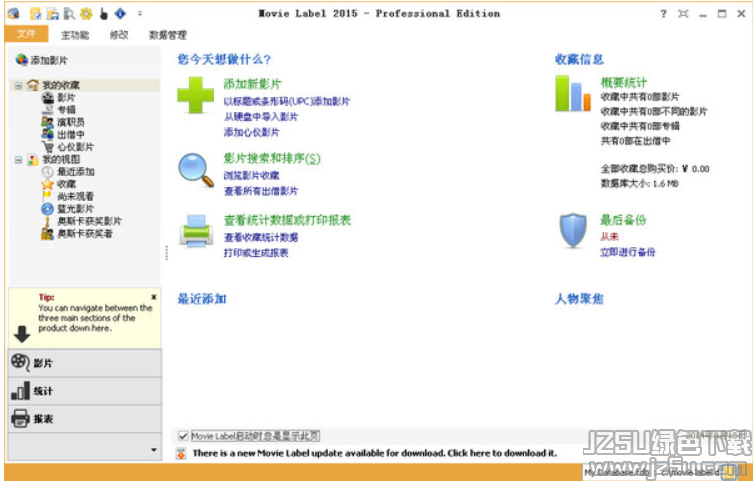Open 立即进行备份 link
This screenshot has width=753, height=481.
(628, 252)
